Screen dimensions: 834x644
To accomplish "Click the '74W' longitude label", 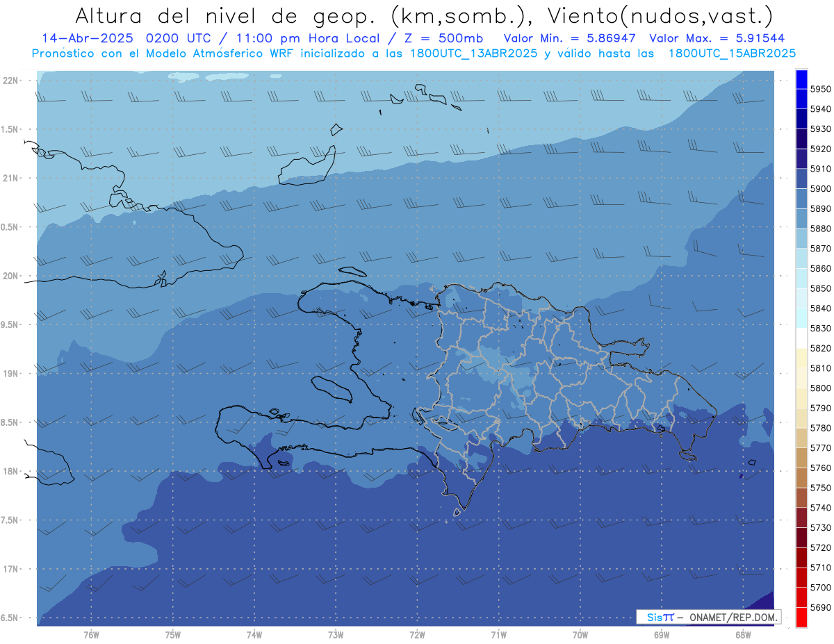I will pos(254,635).
